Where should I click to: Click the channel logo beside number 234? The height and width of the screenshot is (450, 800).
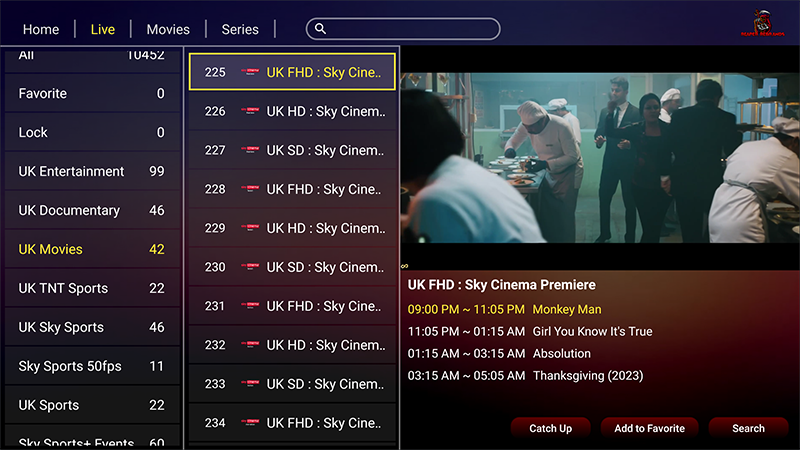click(x=250, y=423)
